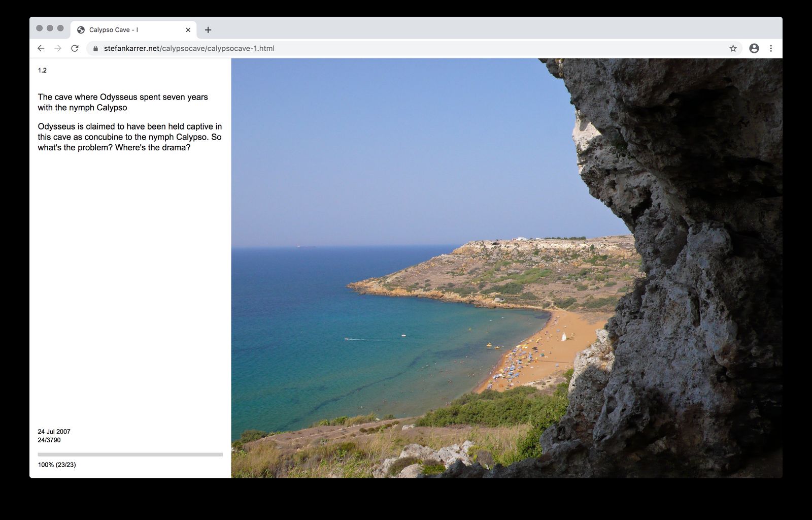Click the favicon on the Calypso Cave tab
Image resolution: width=812 pixels, height=520 pixels.
(x=80, y=29)
